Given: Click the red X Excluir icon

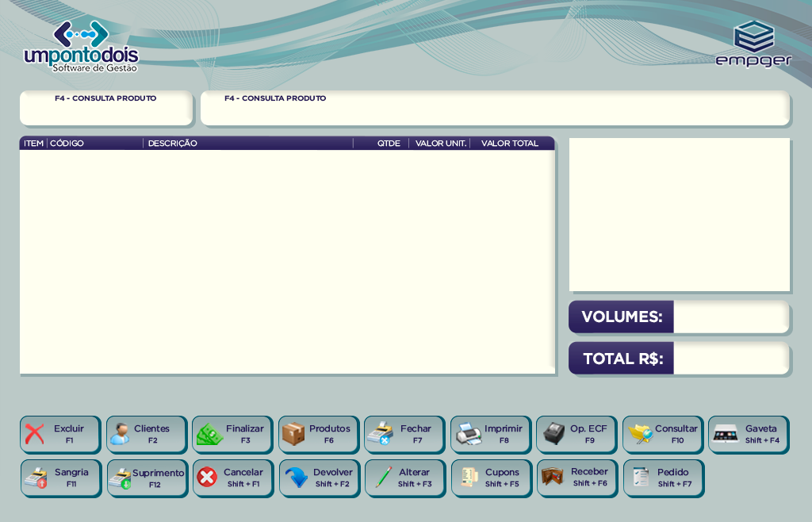Looking at the screenshot, I should point(35,434).
